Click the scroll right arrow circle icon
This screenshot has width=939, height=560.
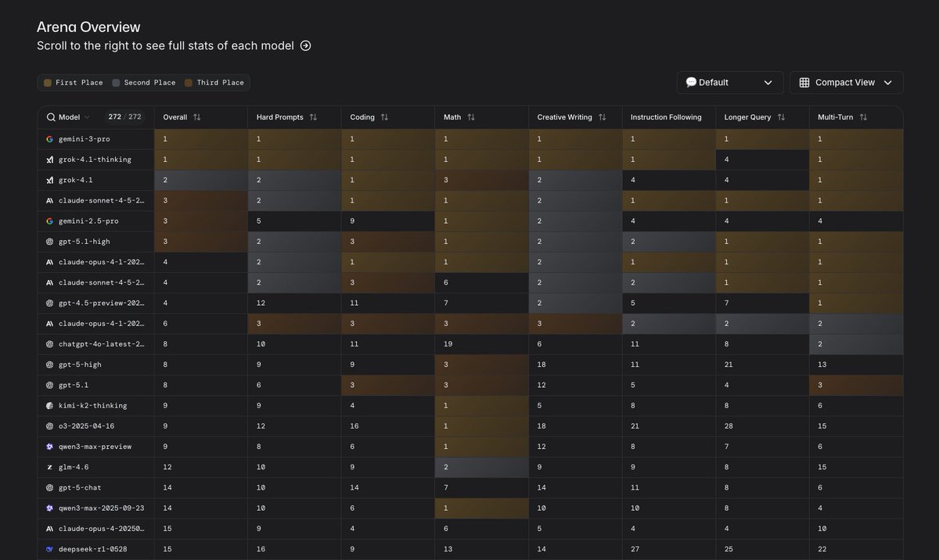[306, 45]
